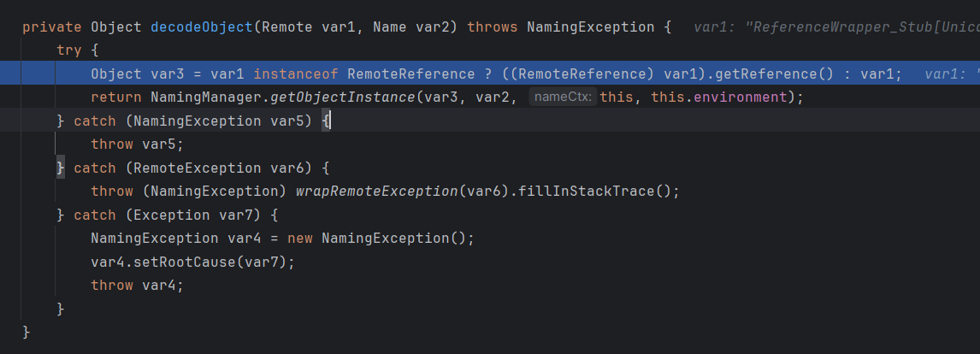Click the nameCtx: parameter hint
The width and height of the screenshot is (980, 354).
(x=563, y=97)
